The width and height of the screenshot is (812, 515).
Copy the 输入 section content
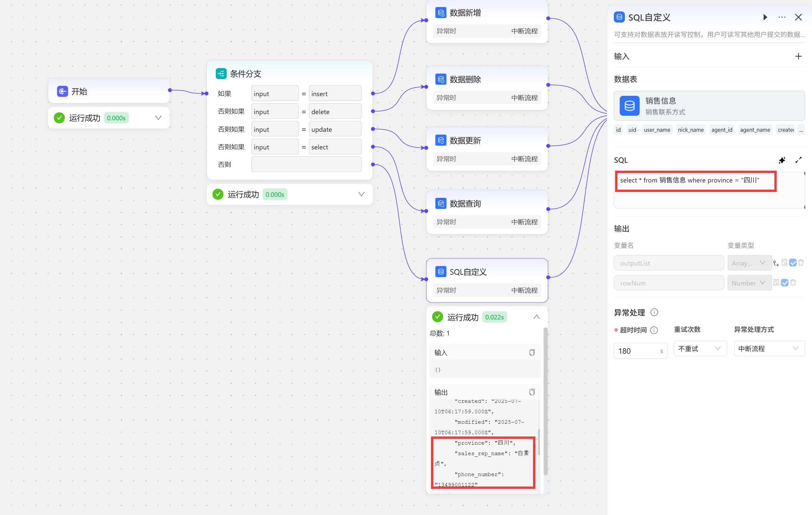pos(532,352)
